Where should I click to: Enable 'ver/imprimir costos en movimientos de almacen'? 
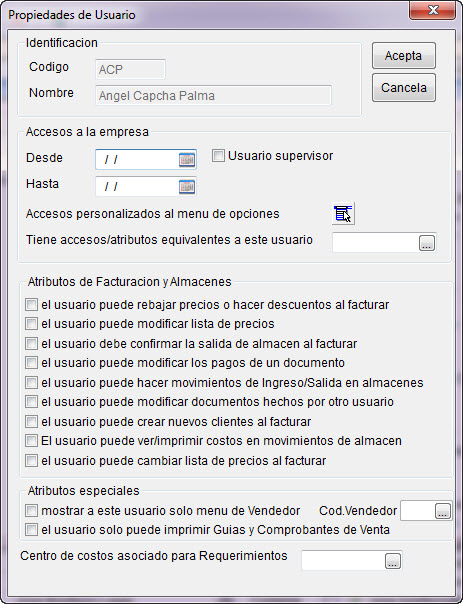pyautogui.click(x=31, y=441)
